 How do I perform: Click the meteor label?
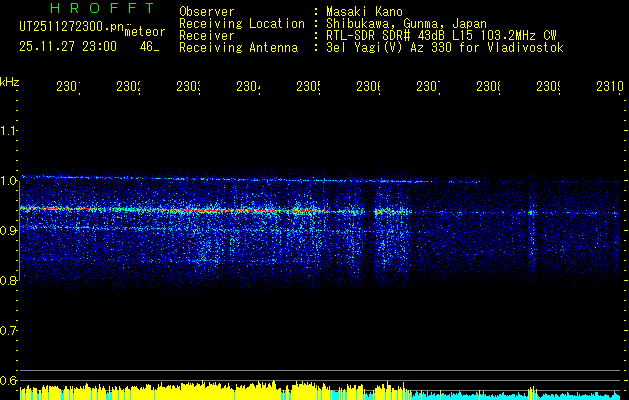(x=145, y=32)
